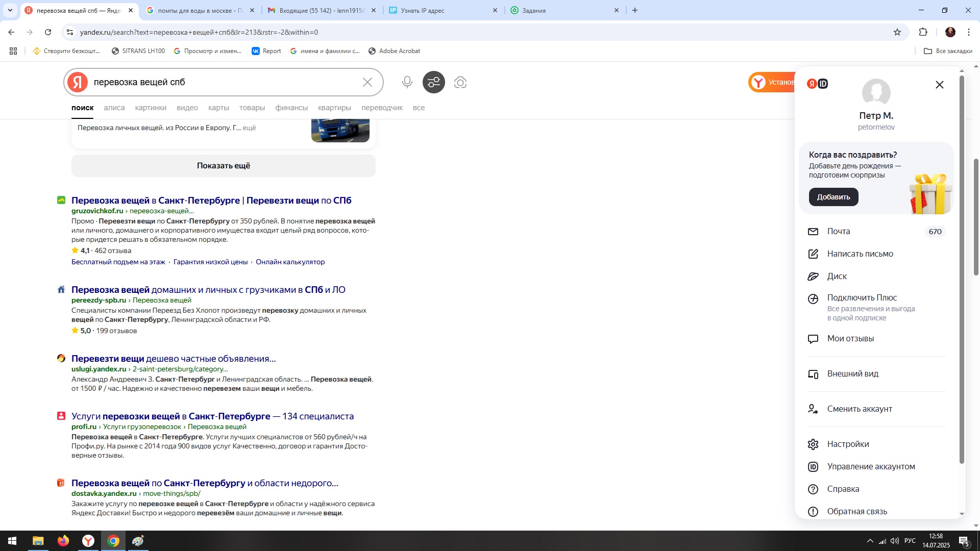Open gruzovichkof.ru Перевозка вещей result
980x551 pixels.
(x=211, y=201)
